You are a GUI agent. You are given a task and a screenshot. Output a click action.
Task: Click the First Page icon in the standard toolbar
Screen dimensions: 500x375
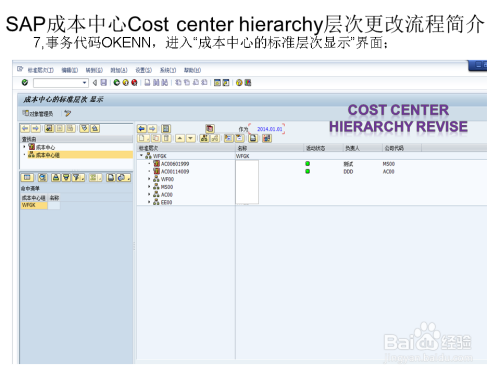tap(178, 82)
